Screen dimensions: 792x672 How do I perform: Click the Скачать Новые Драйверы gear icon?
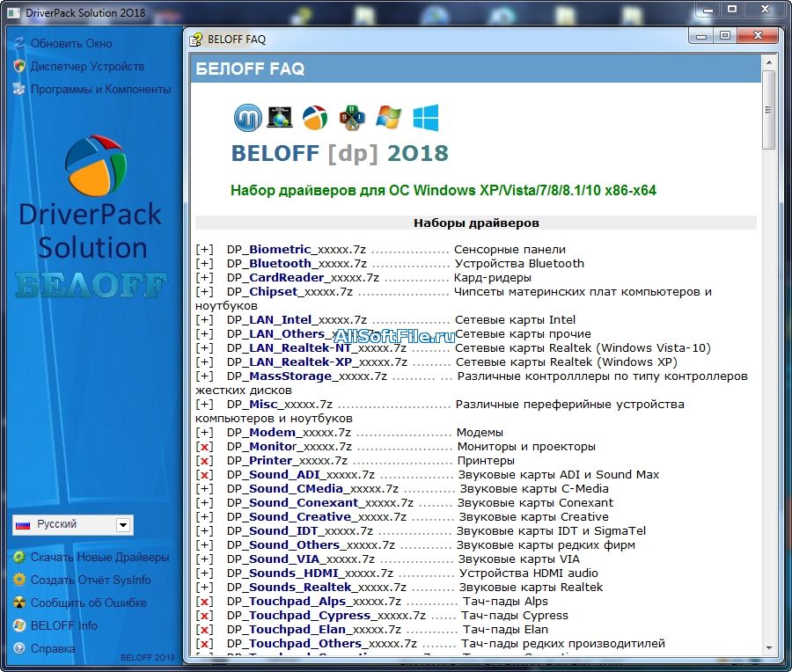(19, 557)
